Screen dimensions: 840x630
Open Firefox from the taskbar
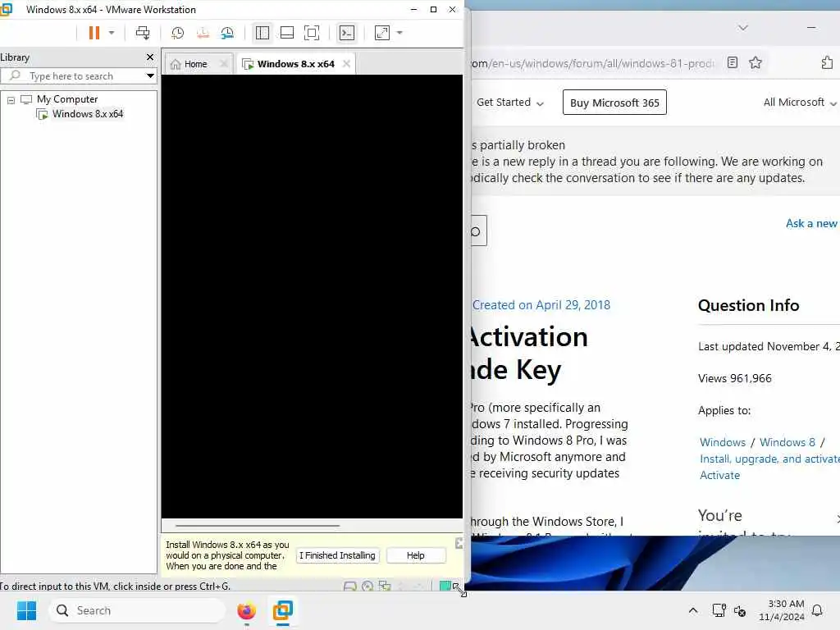tap(246, 610)
